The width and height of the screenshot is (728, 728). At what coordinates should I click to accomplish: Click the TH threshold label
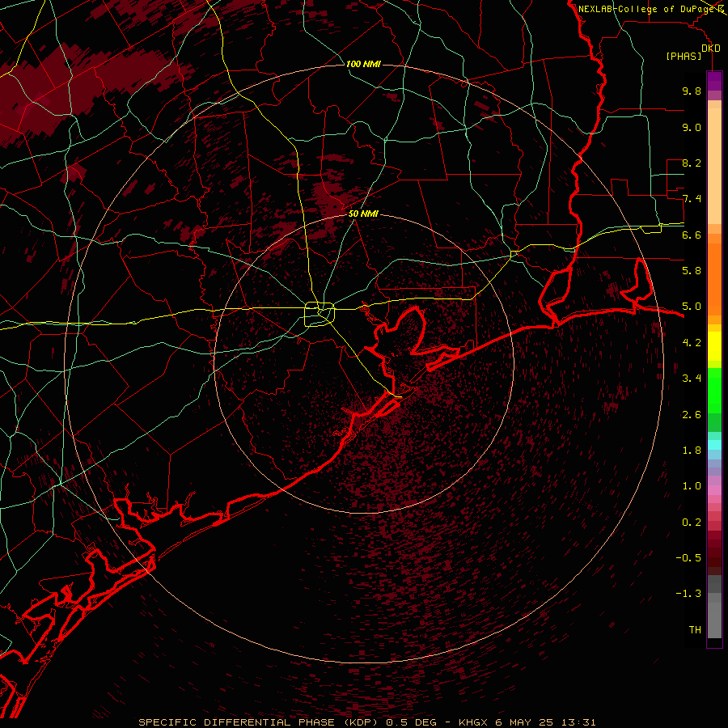[695, 629]
